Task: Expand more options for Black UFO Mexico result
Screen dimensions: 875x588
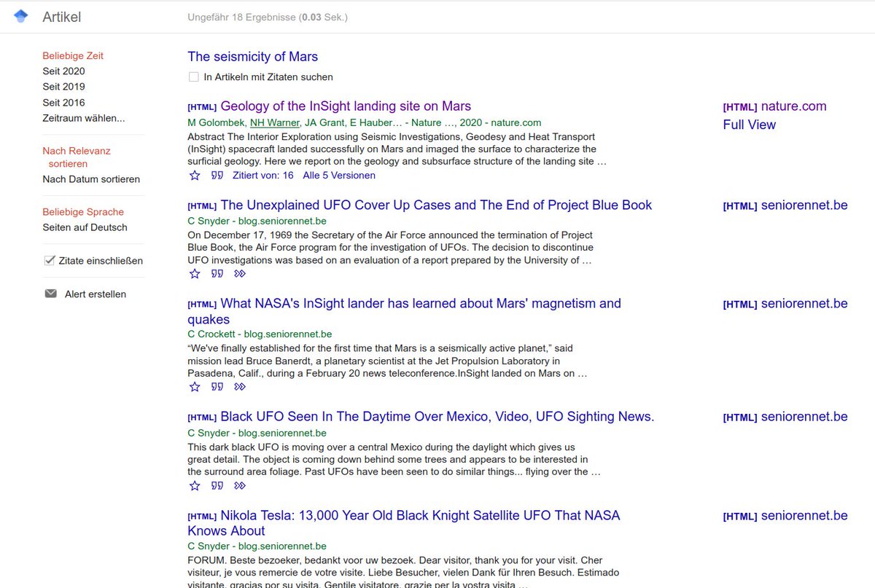Action: 240,485
